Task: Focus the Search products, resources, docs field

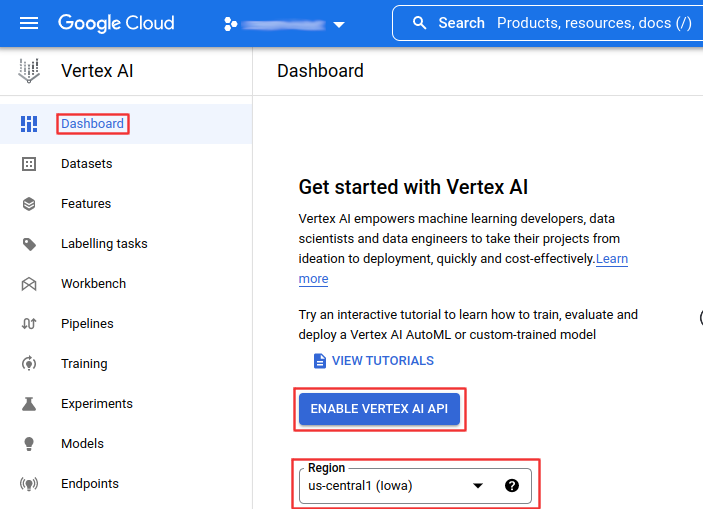Action: point(547,23)
